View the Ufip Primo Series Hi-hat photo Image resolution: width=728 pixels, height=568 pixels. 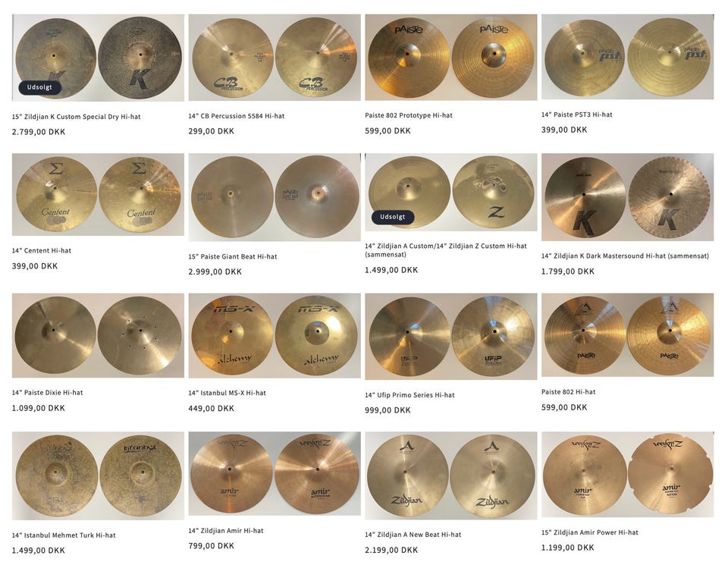(450, 336)
